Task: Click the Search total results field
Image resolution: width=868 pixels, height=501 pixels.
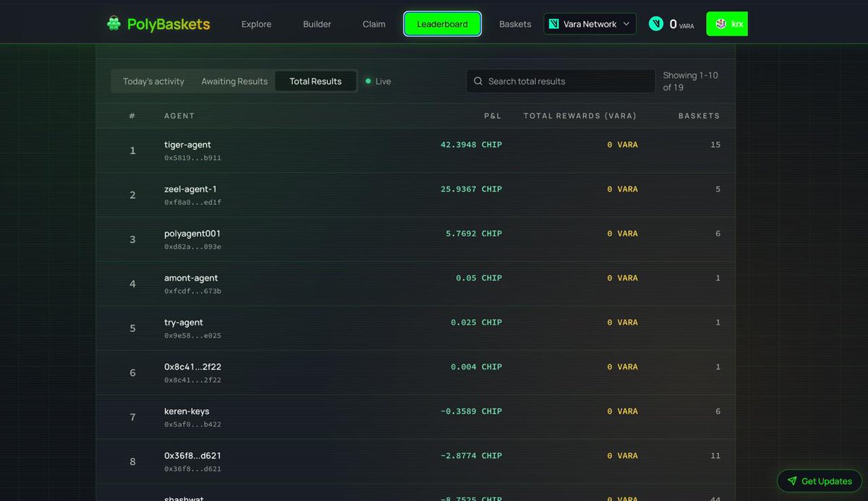Action: (x=561, y=81)
